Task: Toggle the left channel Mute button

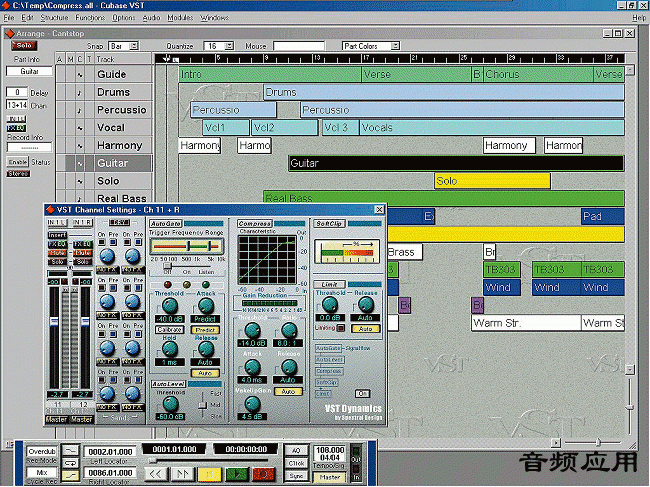Action: coord(57,253)
